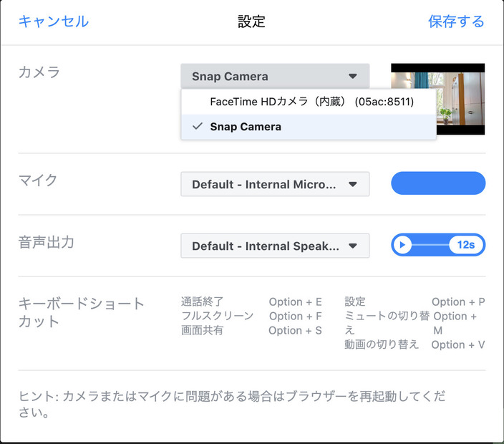Click the マイク label

point(38,180)
